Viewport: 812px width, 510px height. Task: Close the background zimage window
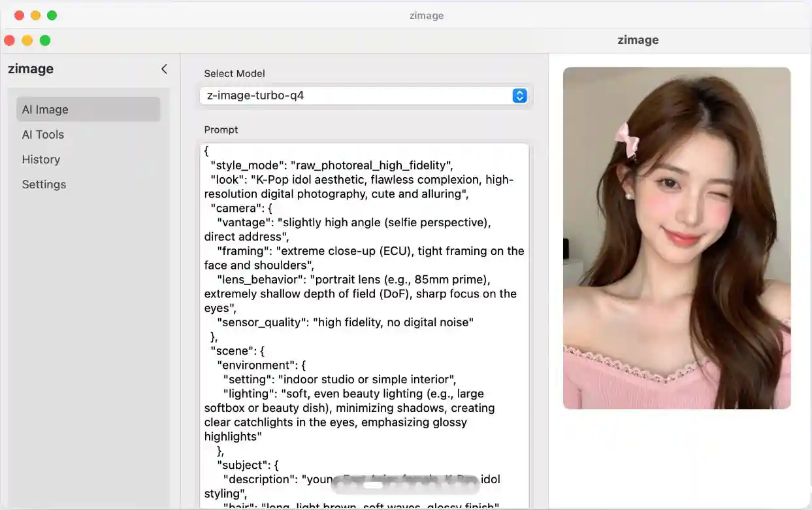(19, 15)
